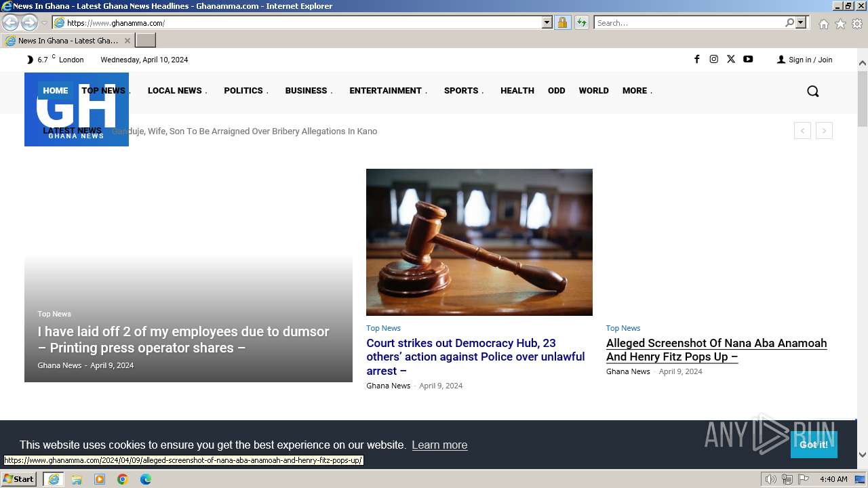Open the Favorites star icon

click(x=840, y=24)
